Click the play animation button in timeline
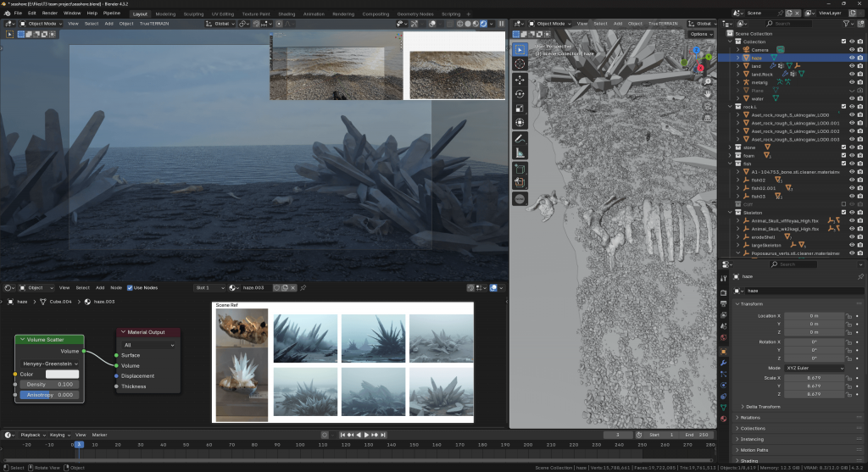 [367, 435]
